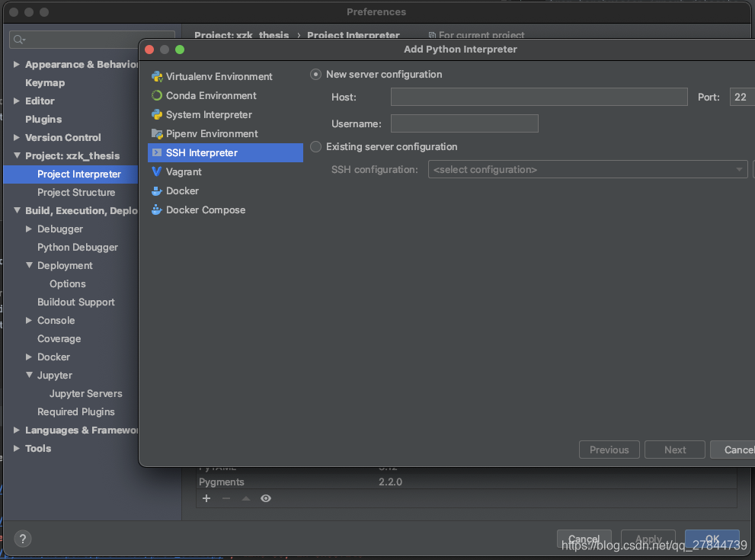Click OK in the Preferences window
The width and height of the screenshot is (755, 560).
pos(712,539)
